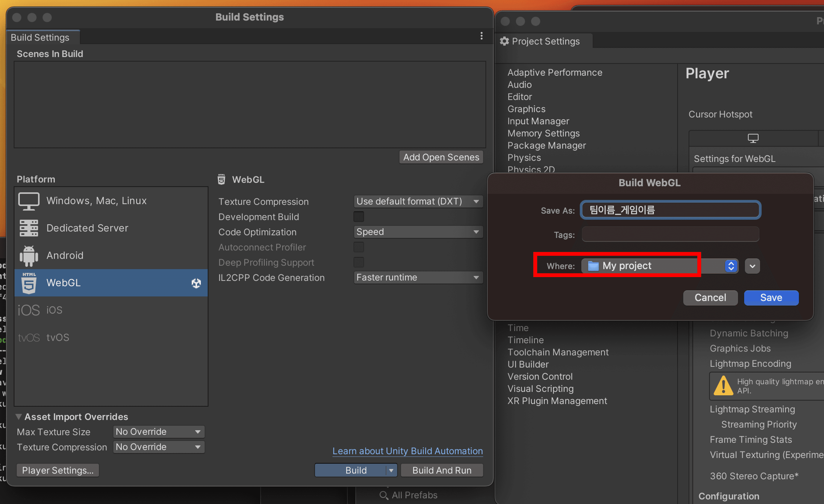Open Time settings category
This screenshot has width=824, height=504.
pos(518,328)
